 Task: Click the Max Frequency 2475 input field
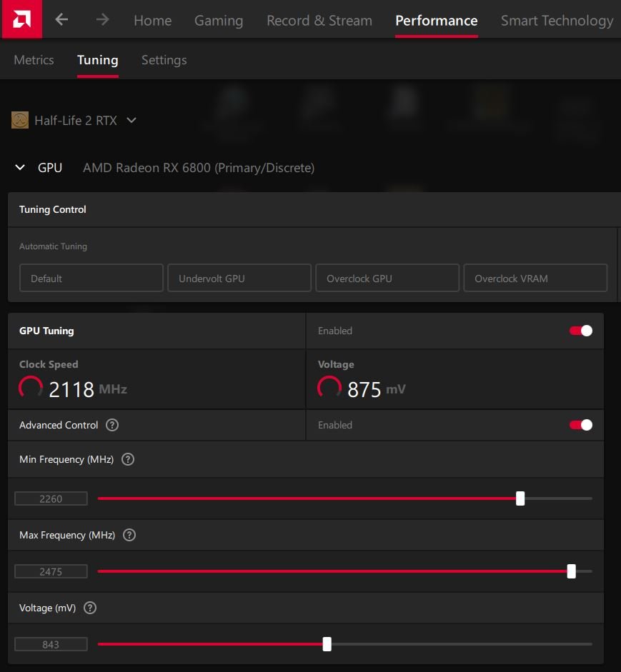coord(51,571)
